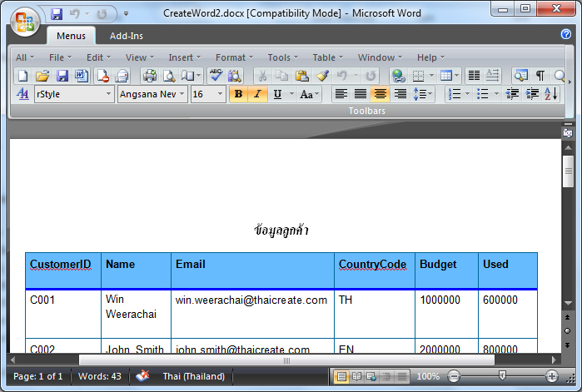Click the Quick Print icon
The height and width of the screenshot is (392, 582).
coord(122,76)
